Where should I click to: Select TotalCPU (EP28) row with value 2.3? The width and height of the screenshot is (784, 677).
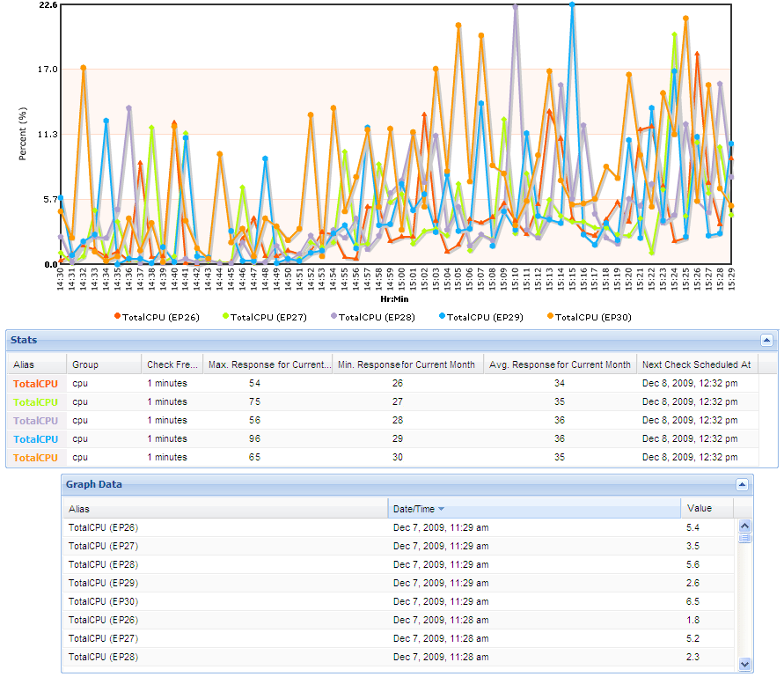click(399, 657)
